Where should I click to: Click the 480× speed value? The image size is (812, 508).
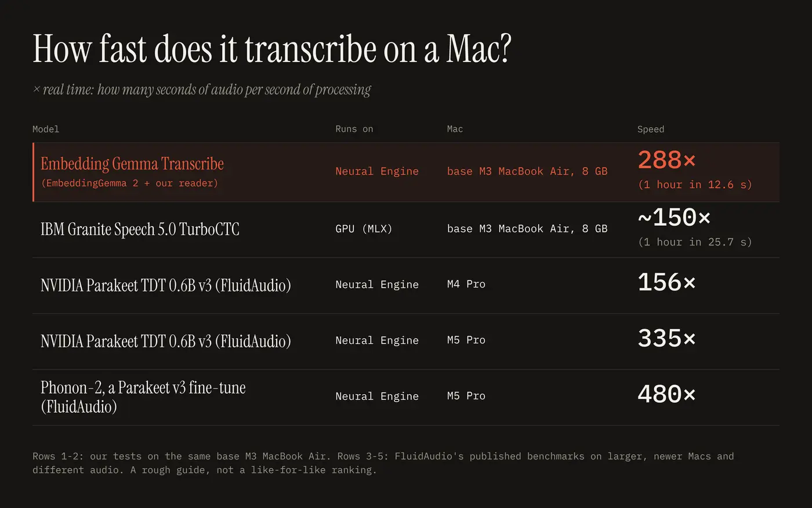click(666, 395)
